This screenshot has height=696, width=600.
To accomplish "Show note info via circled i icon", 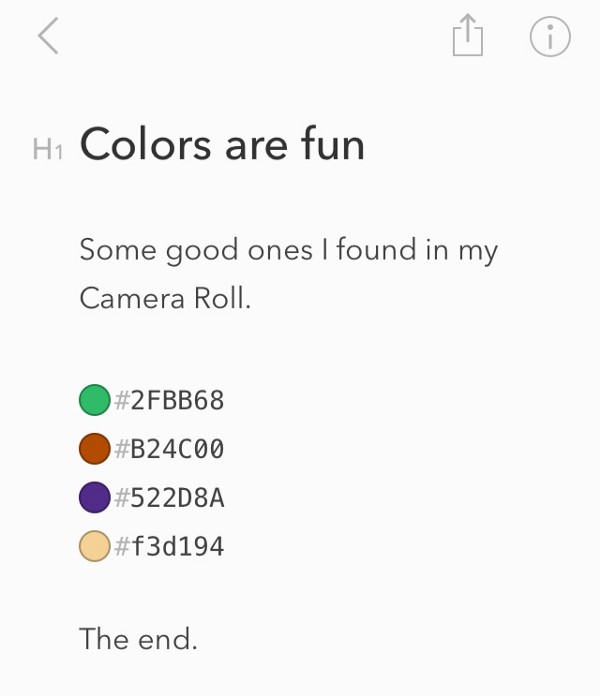I will pos(549,37).
